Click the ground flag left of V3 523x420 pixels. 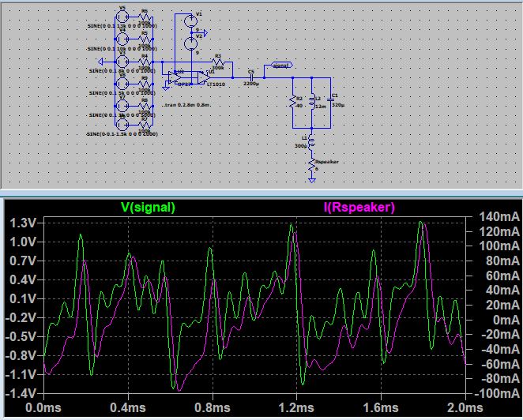click(101, 62)
